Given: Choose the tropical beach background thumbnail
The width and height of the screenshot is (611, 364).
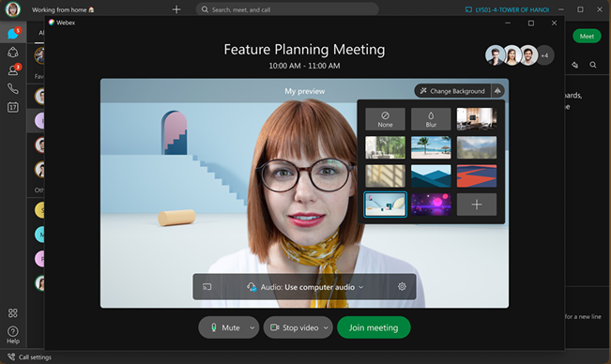Looking at the screenshot, I should tap(431, 147).
